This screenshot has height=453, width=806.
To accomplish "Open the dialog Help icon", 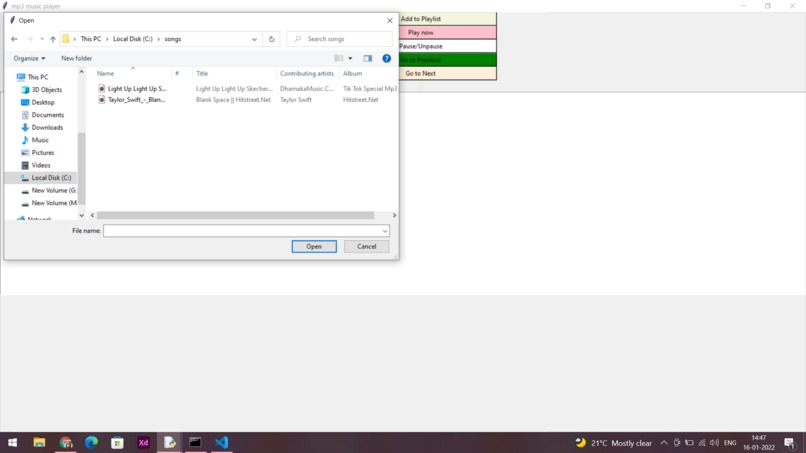I will click(387, 59).
